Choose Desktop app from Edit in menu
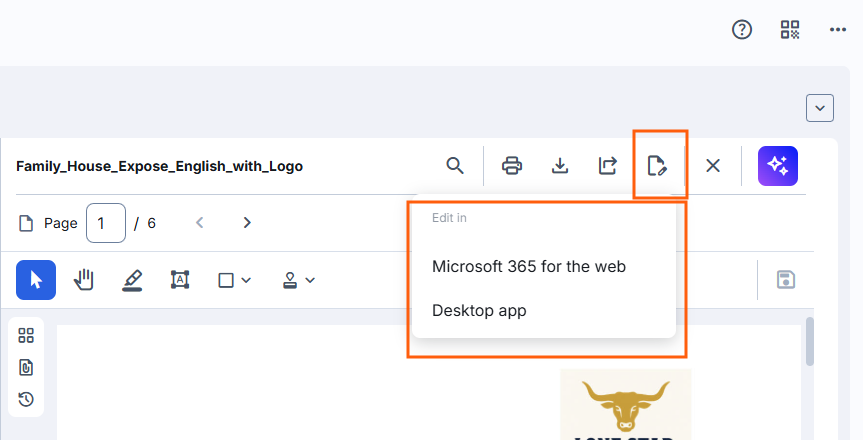This screenshot has width=863, height=440. tap(479, 311)
